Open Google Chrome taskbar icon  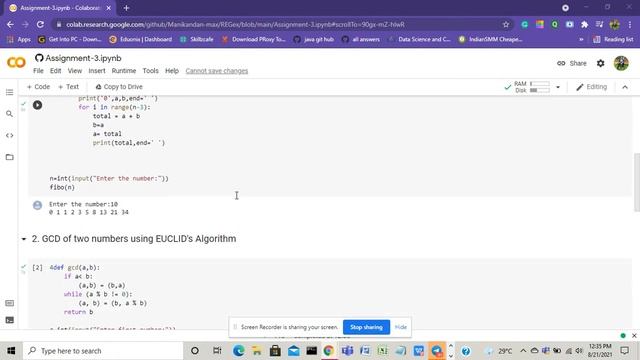point(329,351)
